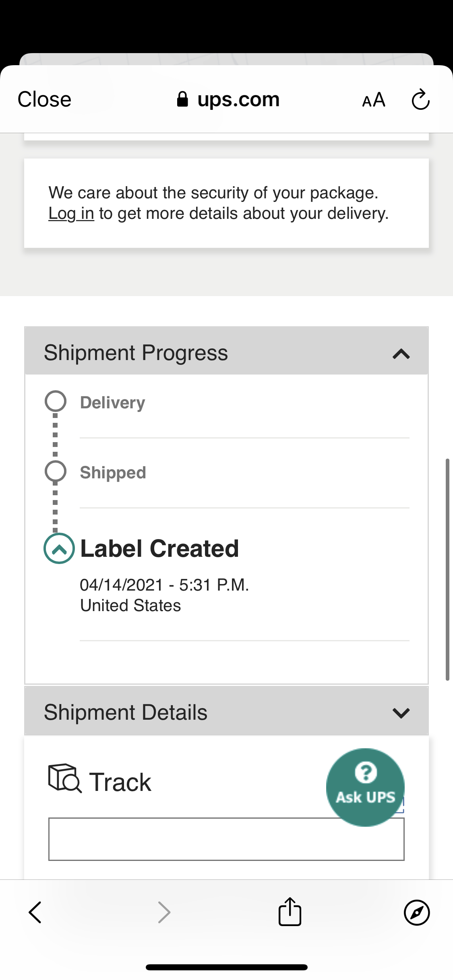This screenshot has width=453, height=980.
Task: Open in Safari compass icon
Action: (416, 912)
